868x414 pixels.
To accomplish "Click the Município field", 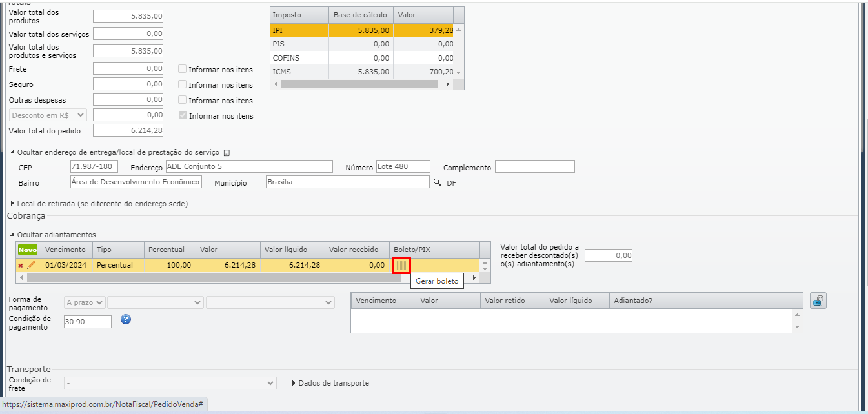I will (x=347, y=182).
